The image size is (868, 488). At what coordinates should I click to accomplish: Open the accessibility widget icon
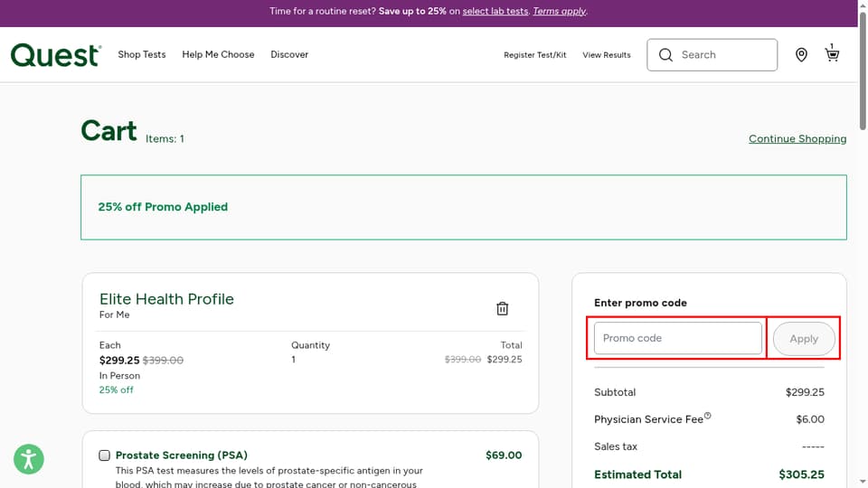click(x=29, y=459)
